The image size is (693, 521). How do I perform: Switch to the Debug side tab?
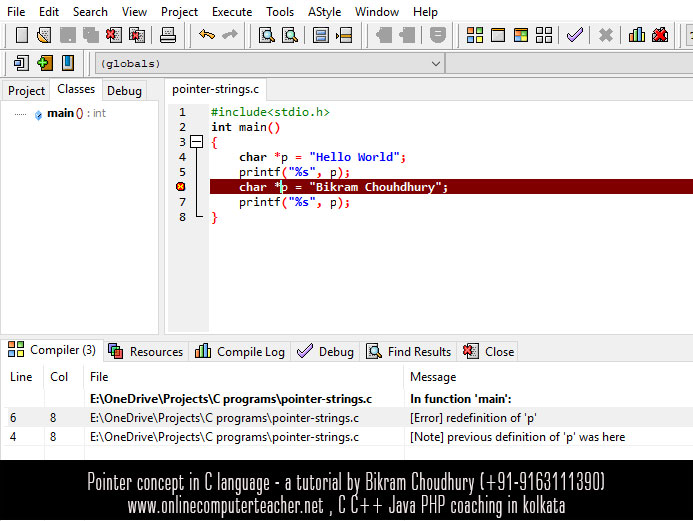124,91
